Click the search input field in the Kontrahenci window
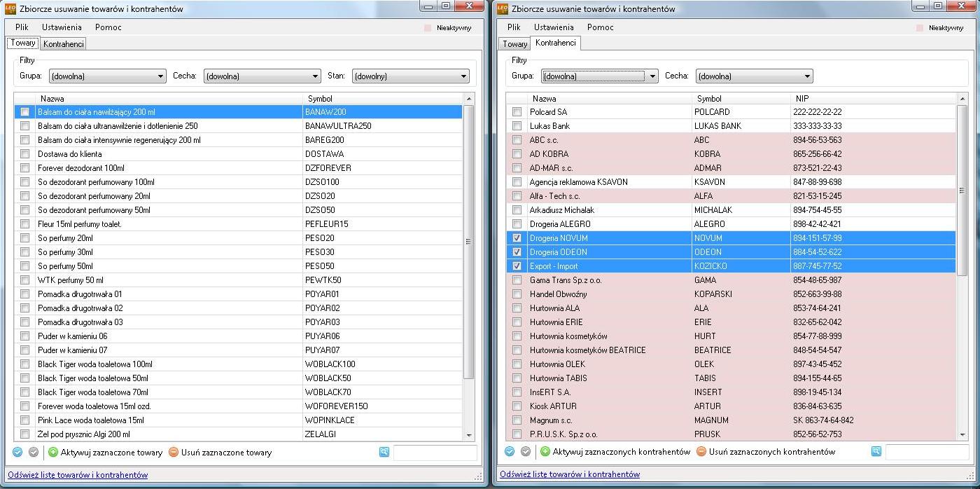The height and width of the screenshot is (489, 980). coord(927,453)
